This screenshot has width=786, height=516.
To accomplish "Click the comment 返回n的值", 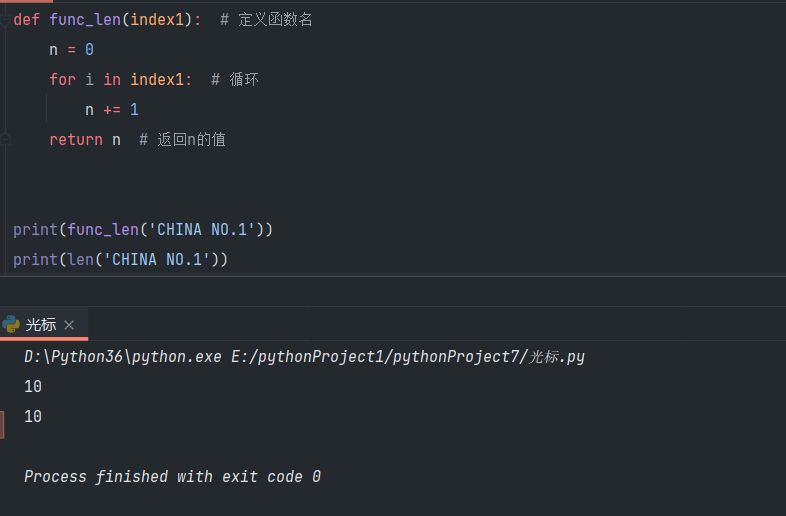I will coord(191,140).
